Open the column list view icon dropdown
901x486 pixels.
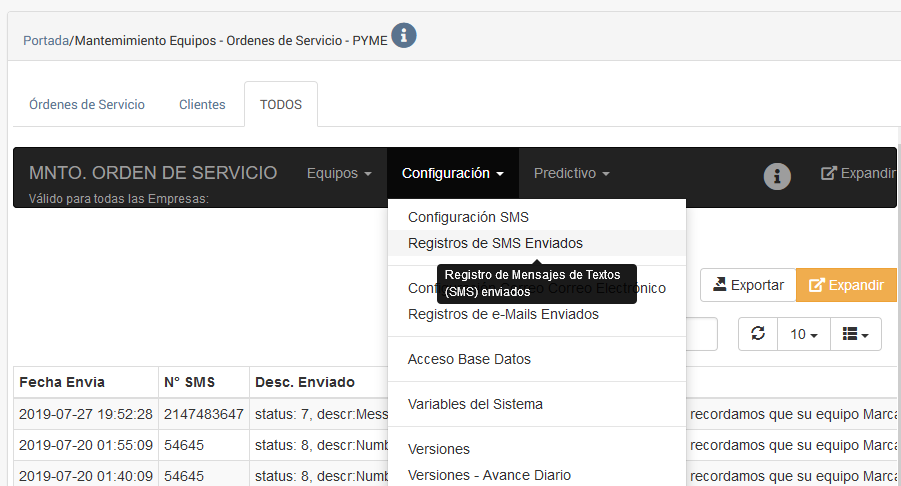click(855, 334)
